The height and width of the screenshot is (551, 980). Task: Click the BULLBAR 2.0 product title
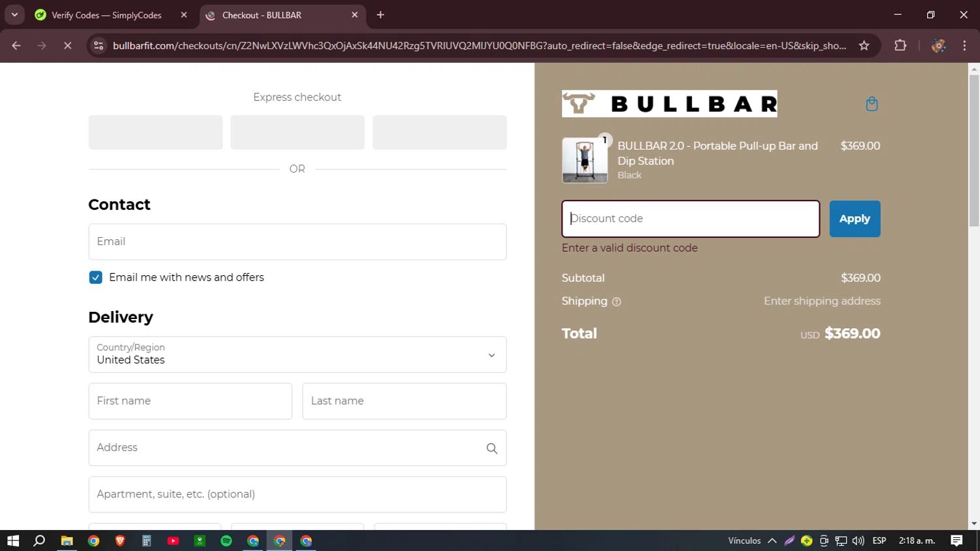click(717, 154)
